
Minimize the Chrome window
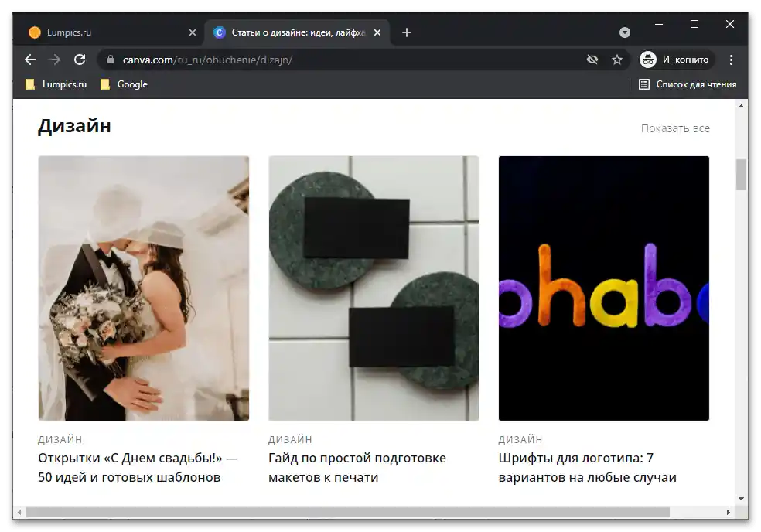[x=659, y=24]
